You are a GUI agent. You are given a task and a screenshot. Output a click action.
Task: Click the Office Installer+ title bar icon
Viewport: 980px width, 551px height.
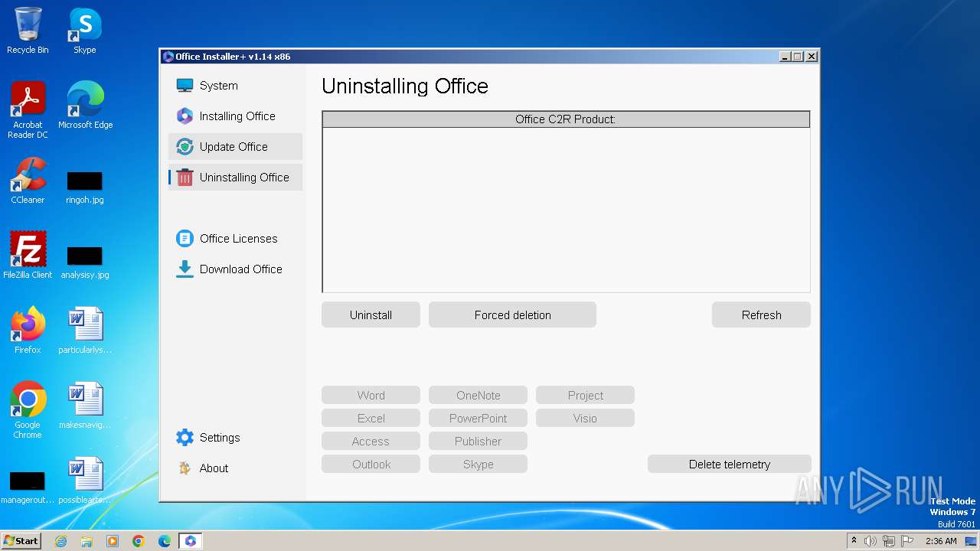tap(168, 57)
